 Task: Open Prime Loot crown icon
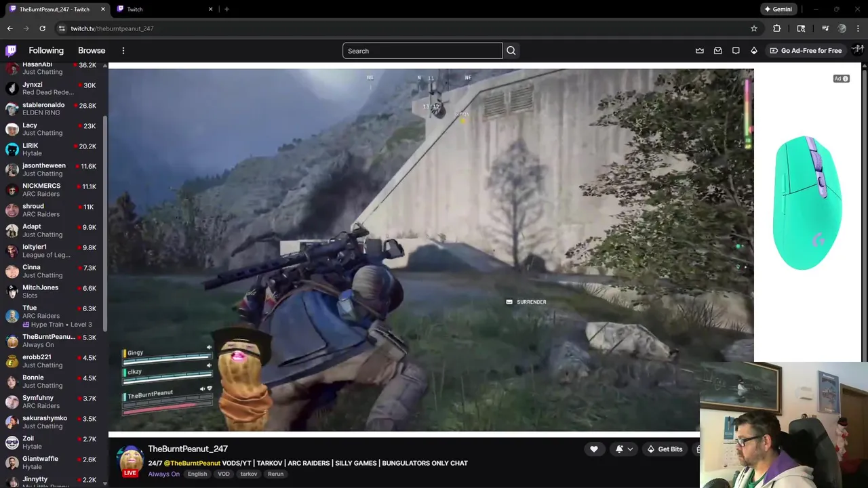(700, 50)
